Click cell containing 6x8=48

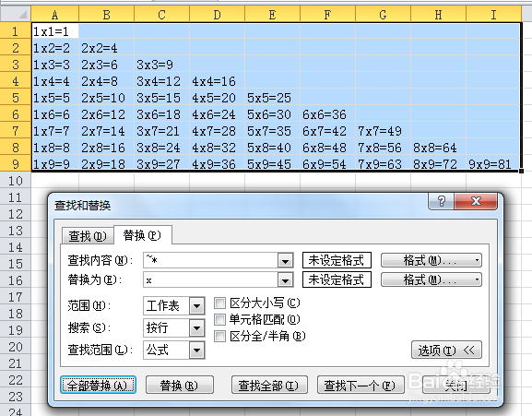coord(327,148)
